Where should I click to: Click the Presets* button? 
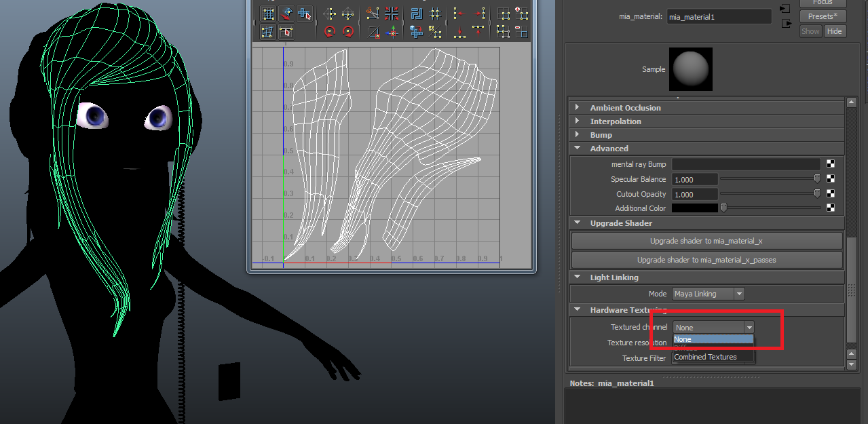823,16
